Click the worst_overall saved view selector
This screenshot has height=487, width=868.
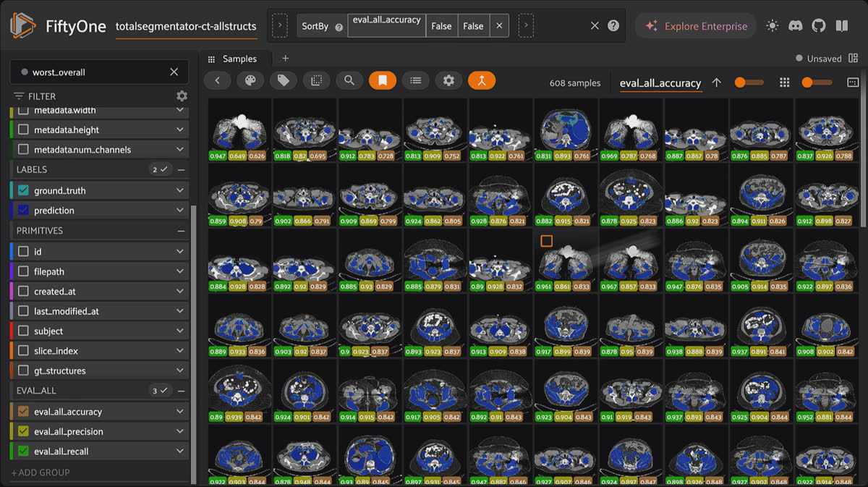coord(99,72)
